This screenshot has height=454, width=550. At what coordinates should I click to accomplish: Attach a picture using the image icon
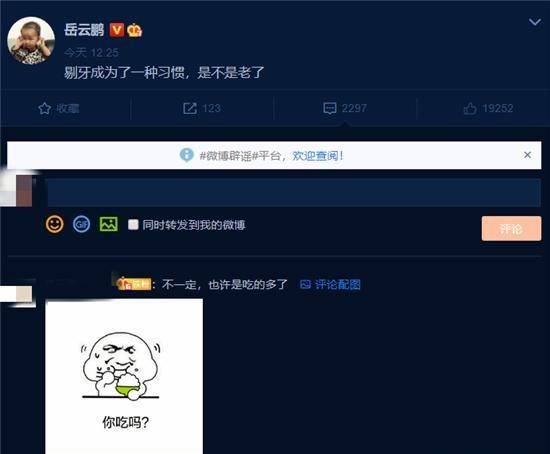click(x=109, y=224)
